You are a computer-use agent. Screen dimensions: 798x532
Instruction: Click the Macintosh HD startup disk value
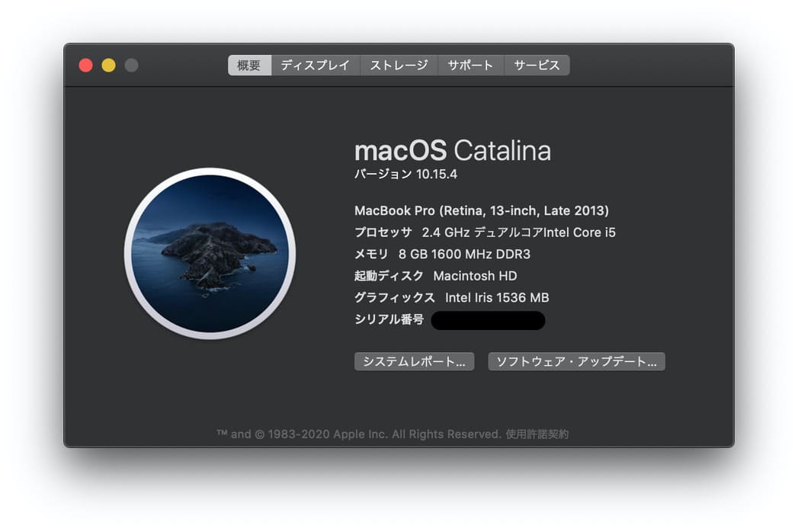click(x=475, y=276)
